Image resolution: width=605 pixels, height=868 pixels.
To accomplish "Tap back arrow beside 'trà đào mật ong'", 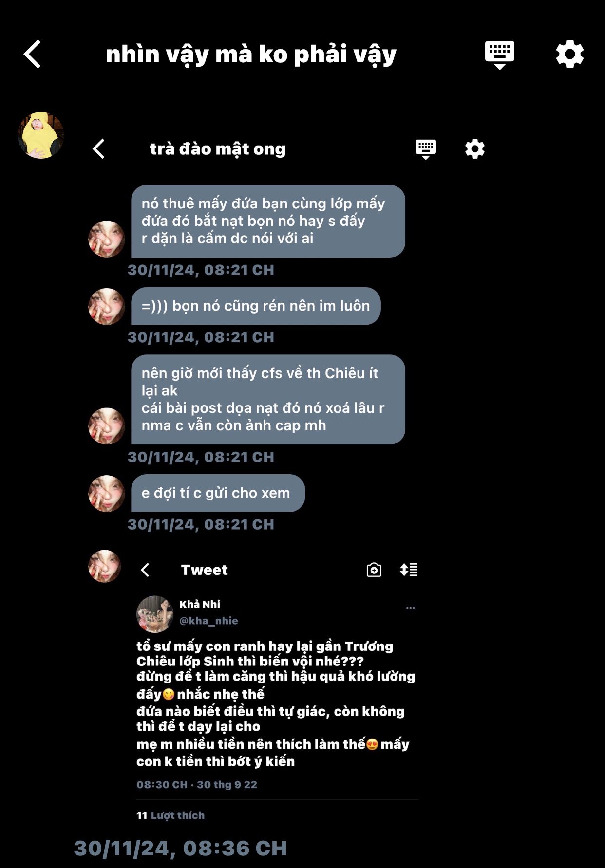I will (99, 149).
